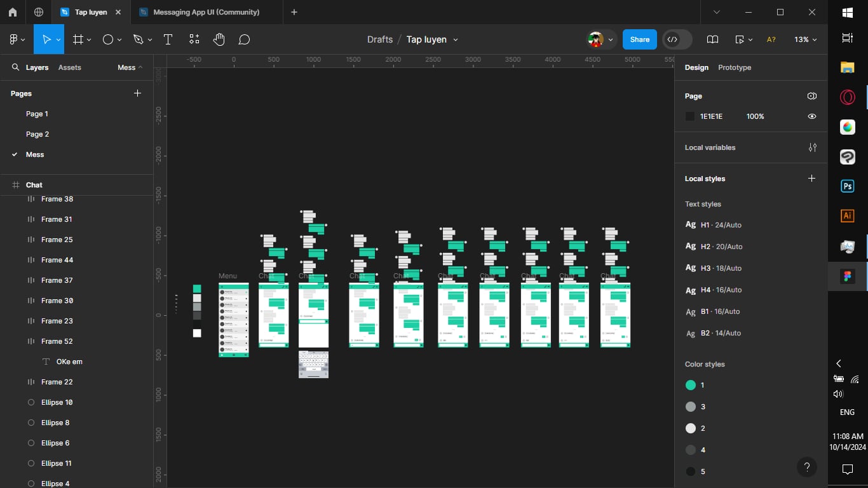Viewport: 868px width, 488px height.
Task: Close the Tap luyen tab
Action: [118, 12]
